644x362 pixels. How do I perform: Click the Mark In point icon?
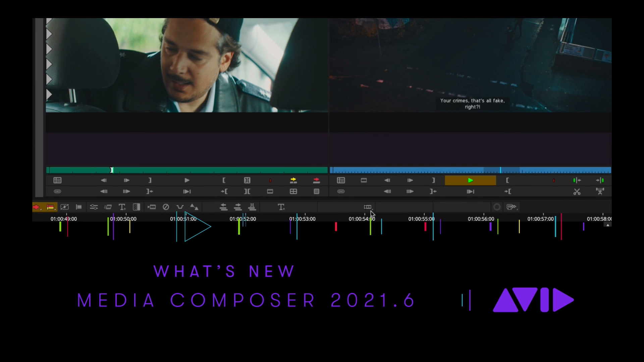coord(224,180)
